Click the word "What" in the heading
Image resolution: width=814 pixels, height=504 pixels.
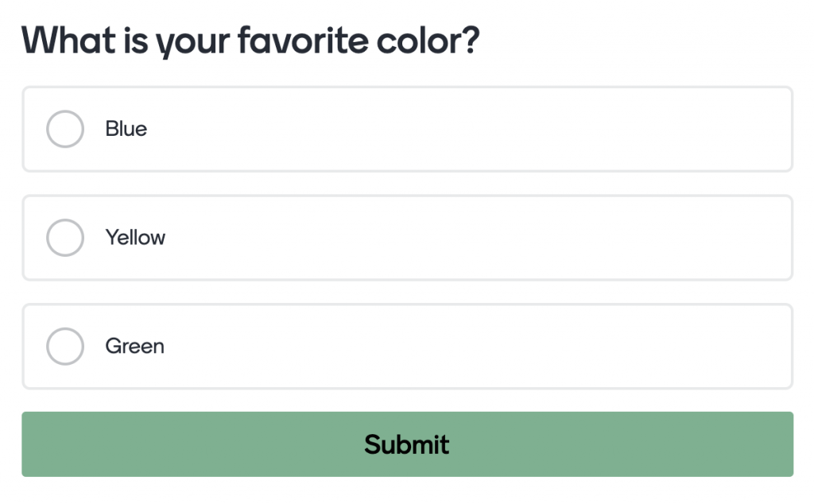(69, 40)
